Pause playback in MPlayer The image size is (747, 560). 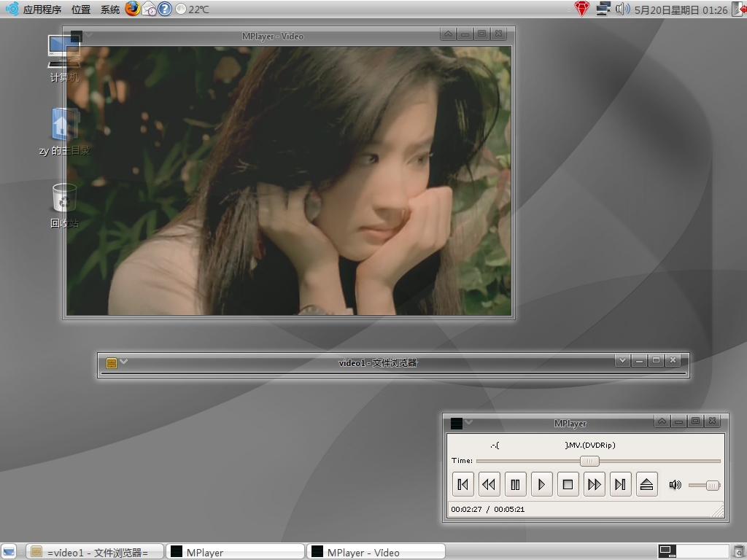(x=515, y=484)
